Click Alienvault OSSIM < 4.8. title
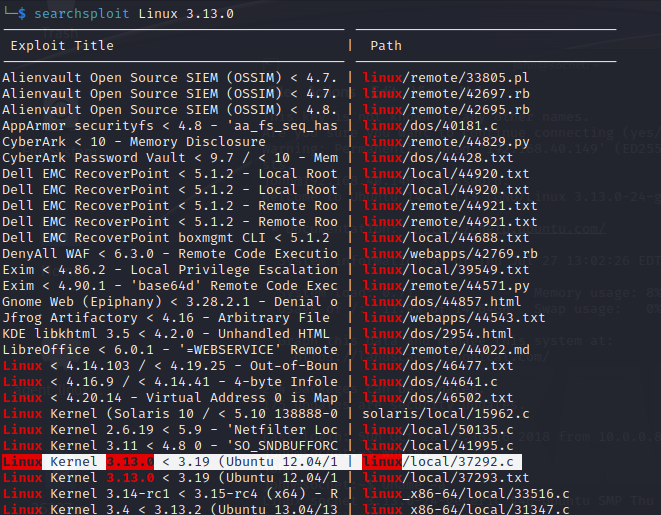The height and width of the screenshot is (515, 661). click(170, 110)
